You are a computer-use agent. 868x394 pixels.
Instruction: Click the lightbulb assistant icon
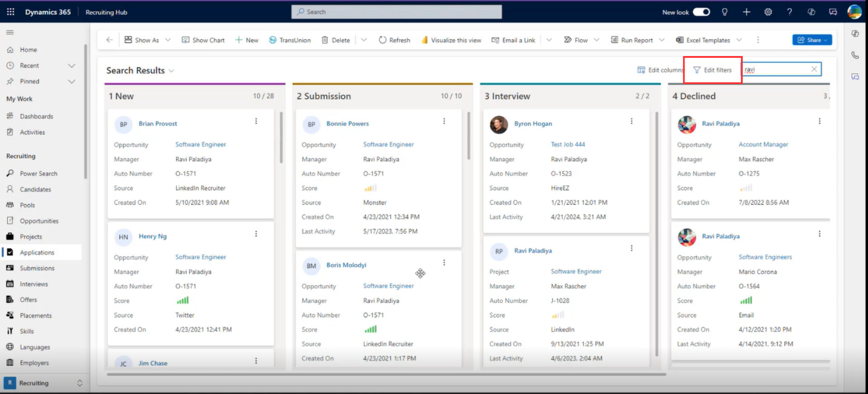(725, 12)
